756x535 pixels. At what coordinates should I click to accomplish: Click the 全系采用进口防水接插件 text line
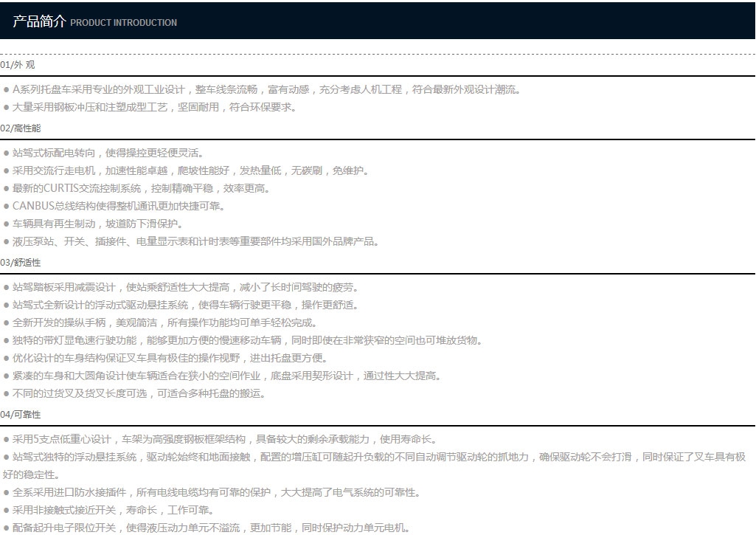(x=217, y=492)
